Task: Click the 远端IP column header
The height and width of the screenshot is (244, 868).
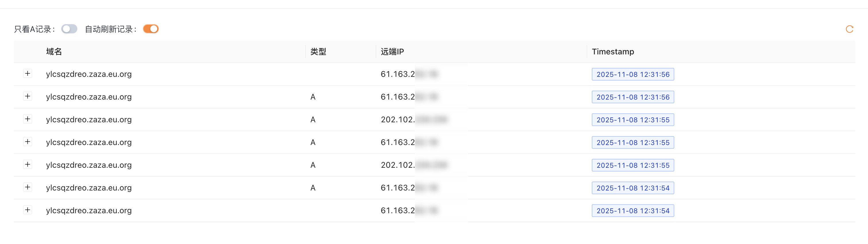Action: pyautogui.click(x=392, y=52)
